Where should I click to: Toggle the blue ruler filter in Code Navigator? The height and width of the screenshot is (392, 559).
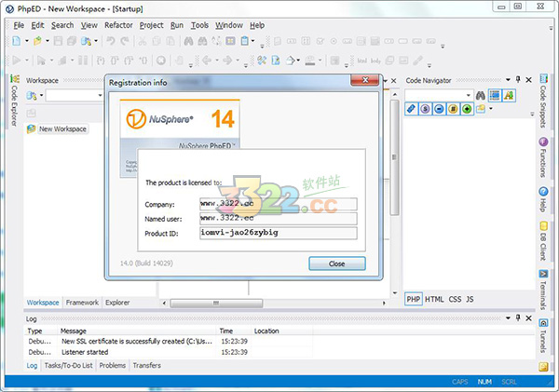coord(411,109)
